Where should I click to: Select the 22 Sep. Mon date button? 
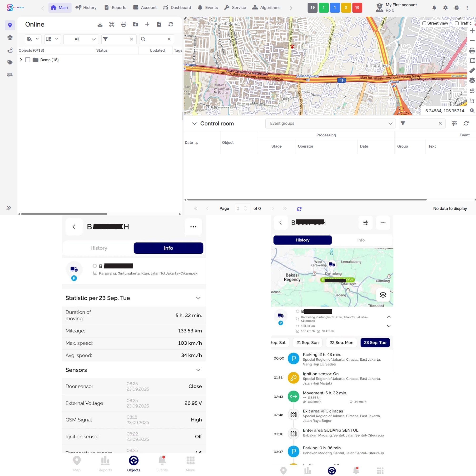tap(341, 342)
